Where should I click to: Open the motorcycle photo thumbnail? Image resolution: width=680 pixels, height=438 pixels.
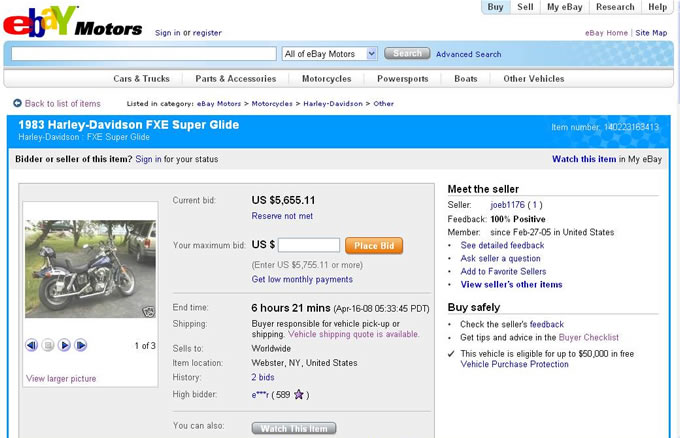[90, 268]
